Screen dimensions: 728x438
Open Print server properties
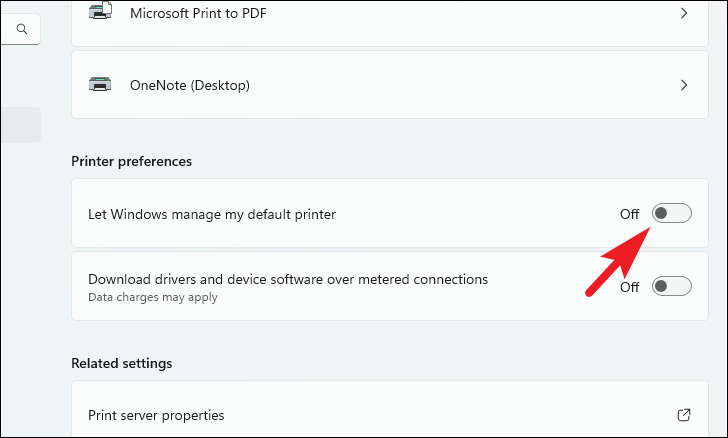pyautogui.click(x=156, y=415)
